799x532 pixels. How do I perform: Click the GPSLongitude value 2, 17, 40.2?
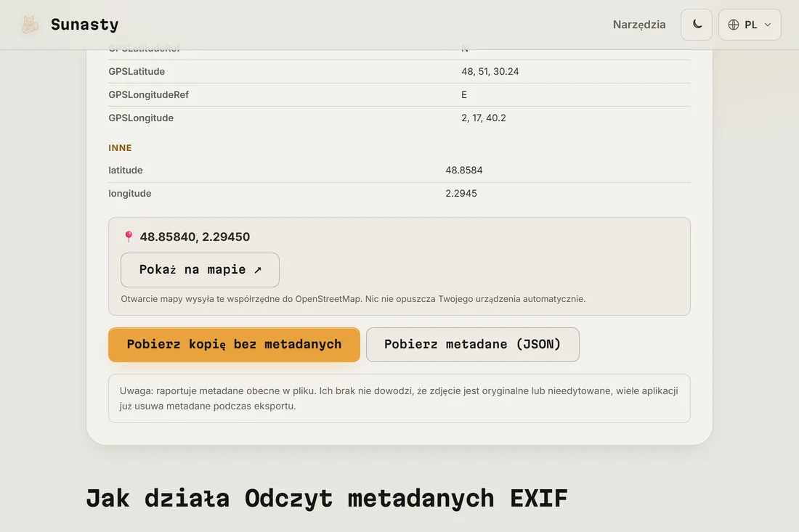[x=483, y=118]
